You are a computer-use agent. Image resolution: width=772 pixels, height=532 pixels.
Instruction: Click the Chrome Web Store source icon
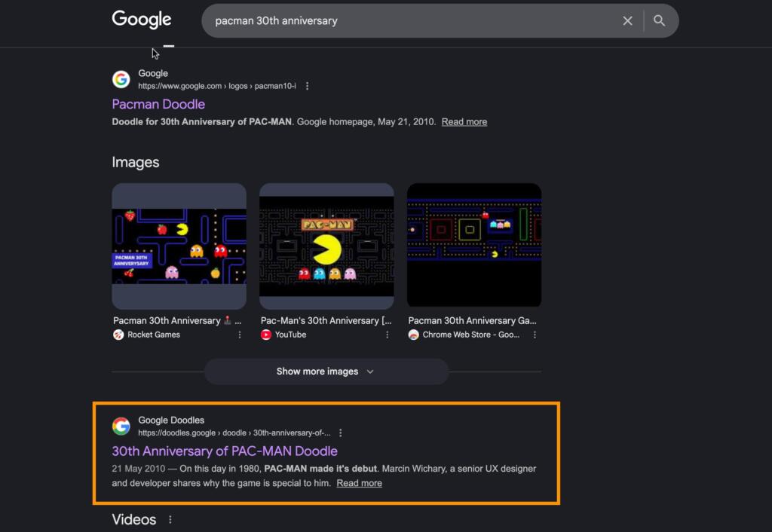(414, 335)
